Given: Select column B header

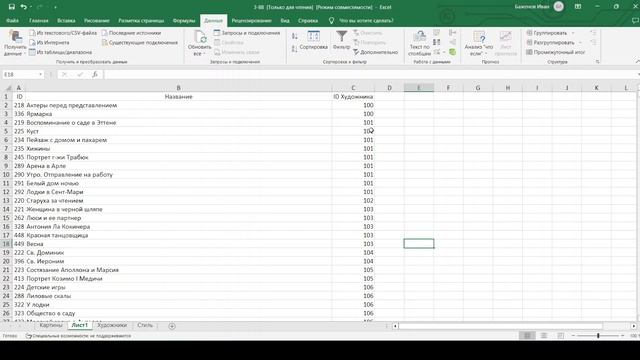Looking at the screenshot, I should pos(178,88).
